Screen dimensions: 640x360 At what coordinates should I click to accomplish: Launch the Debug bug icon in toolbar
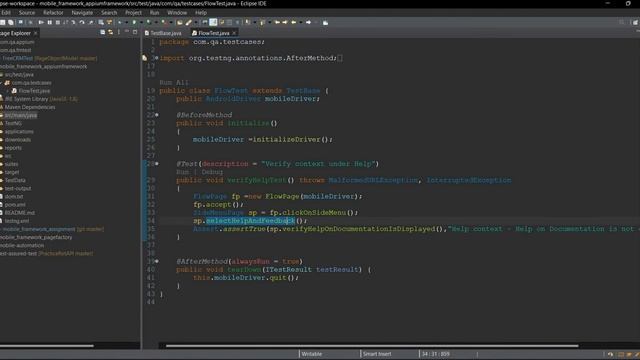click(120, 22)
